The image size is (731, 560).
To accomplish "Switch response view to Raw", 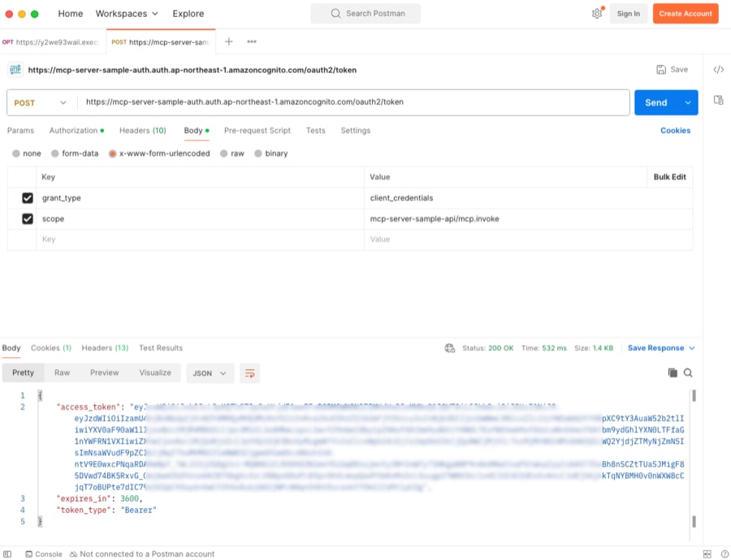I will click(62, 373).
